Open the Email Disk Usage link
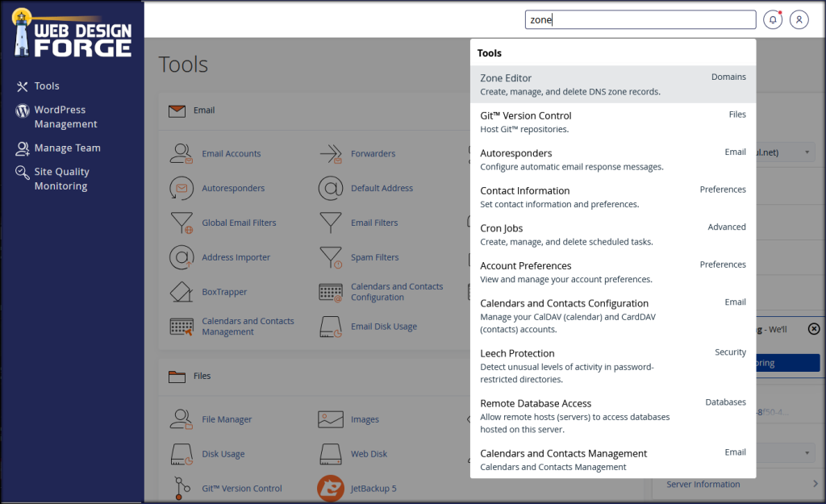 coord(383,327)
